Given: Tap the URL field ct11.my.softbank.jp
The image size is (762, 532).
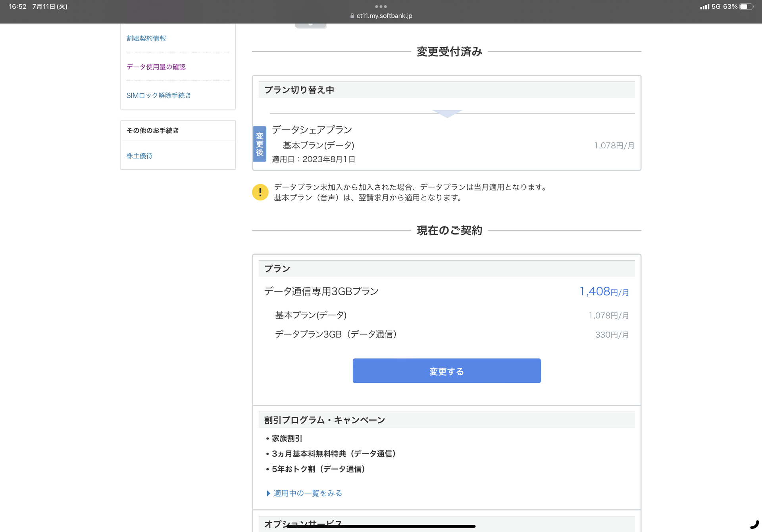Looking at the screenshot, I should coord(384,16).
